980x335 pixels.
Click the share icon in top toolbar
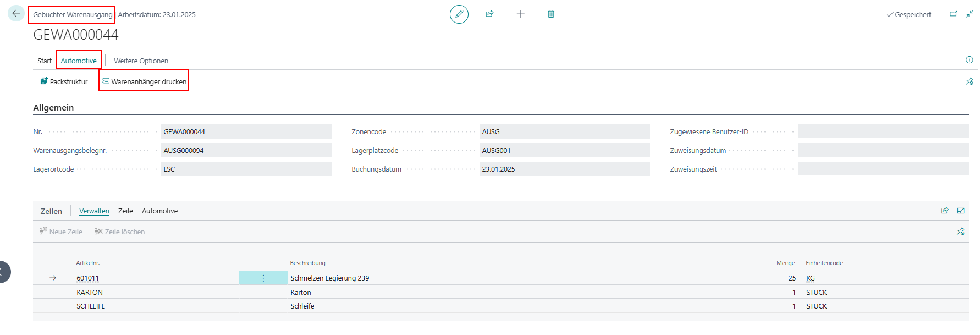pyautogui.click(x=489, y=14)
